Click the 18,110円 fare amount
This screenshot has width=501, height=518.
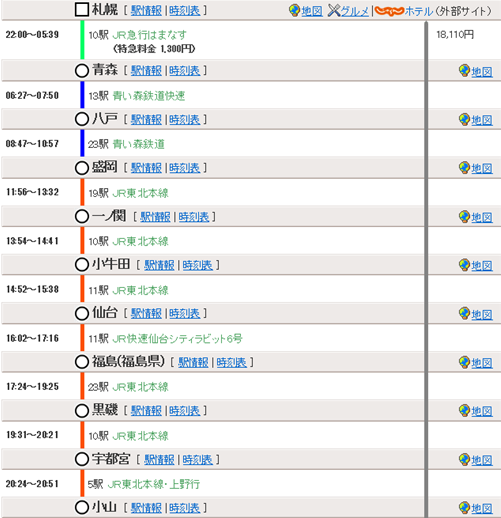(455, 34)
